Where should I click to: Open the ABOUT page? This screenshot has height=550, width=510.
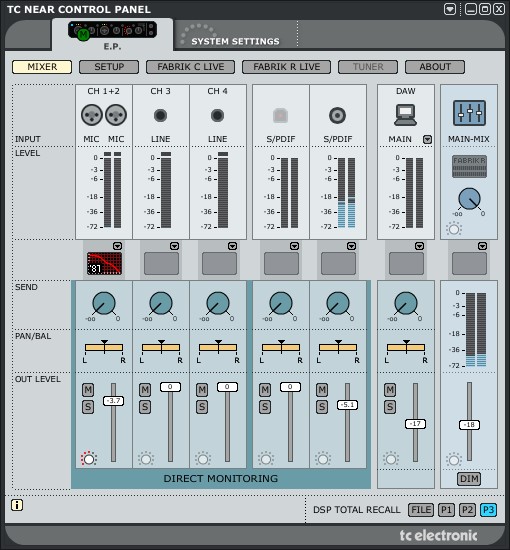[435, 67]
